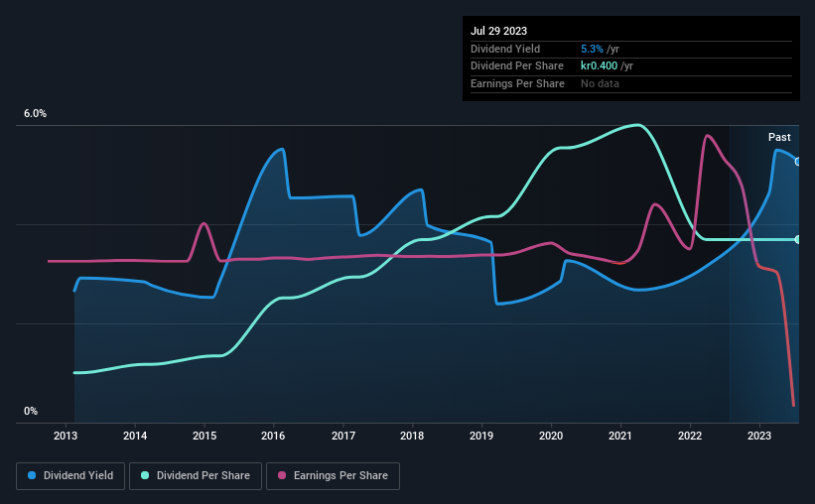Click the teal dot in Dividend Per Share legend
The width and height of the screenshot is (815, 504).
coord(145,475)
